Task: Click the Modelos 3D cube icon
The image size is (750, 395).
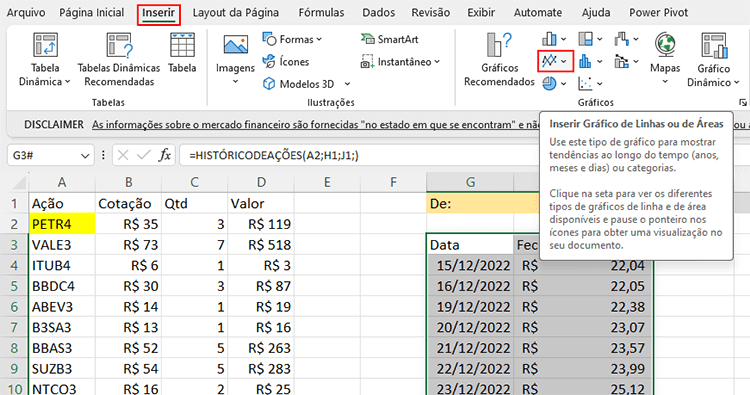Action: coord(269,84)
